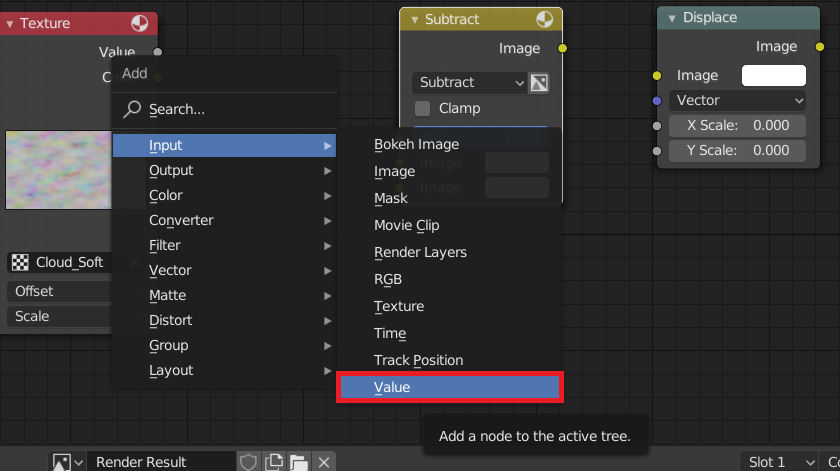Open the image browse dropdown arrow near Render Result
840x471 pixels.
pyautogui.click(x=79, y=462)
